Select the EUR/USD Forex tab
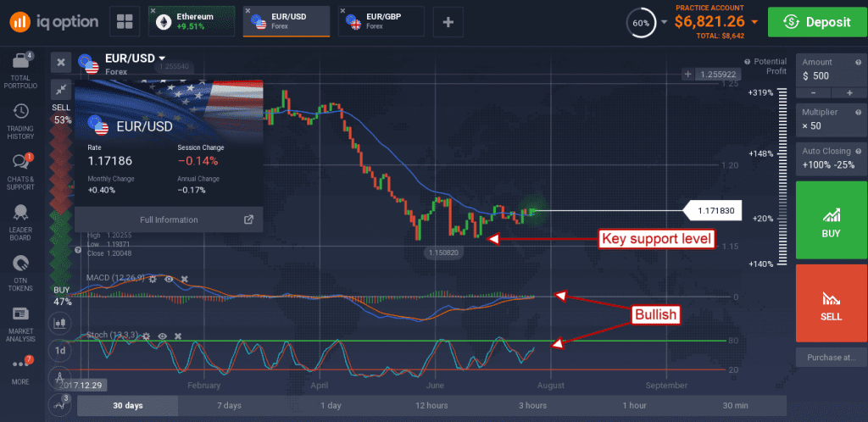 287,21
